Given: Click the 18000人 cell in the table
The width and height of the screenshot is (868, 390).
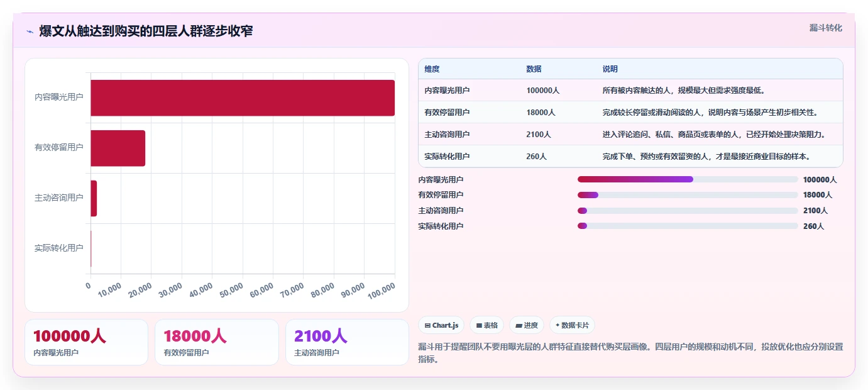Looking at the screenshot, I should (x=541, y=113).
